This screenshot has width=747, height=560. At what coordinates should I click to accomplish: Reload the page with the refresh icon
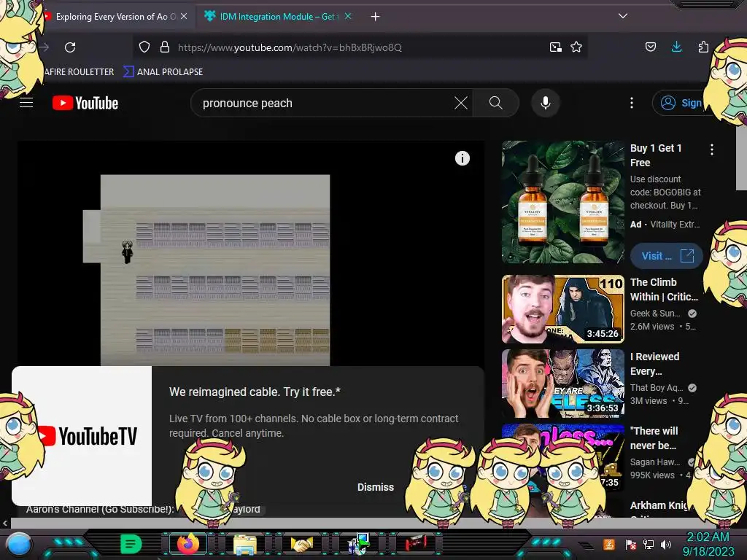coord(70,47)
